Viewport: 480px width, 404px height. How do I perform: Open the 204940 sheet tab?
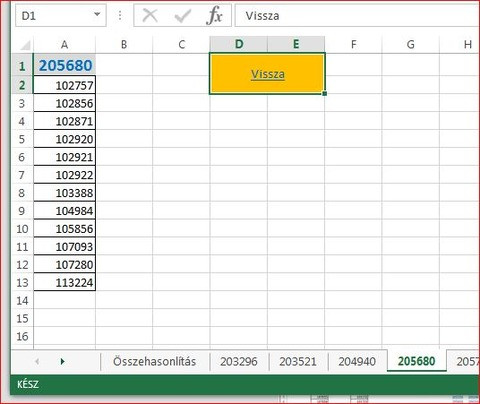click(x=357, y=361)
